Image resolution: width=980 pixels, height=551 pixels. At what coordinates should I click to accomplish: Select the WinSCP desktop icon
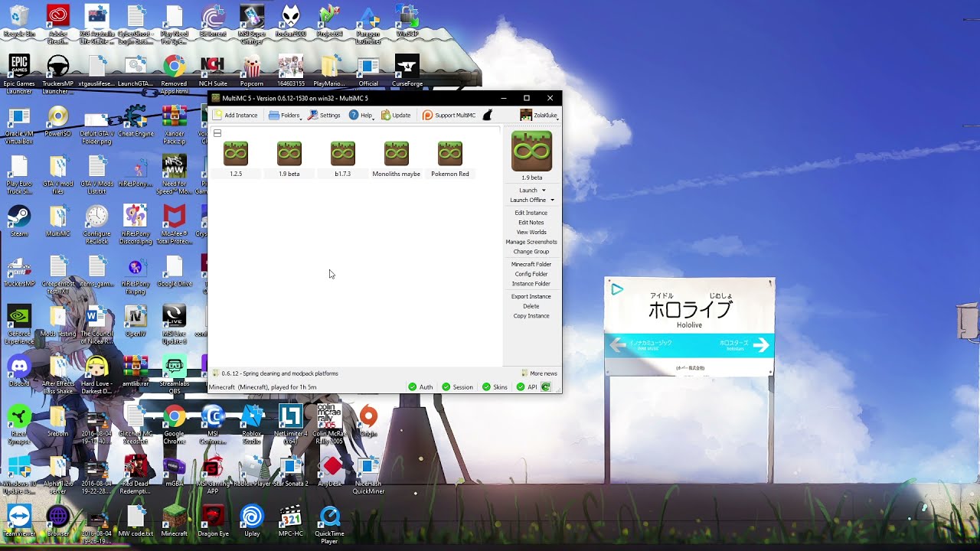coord(407,21)
